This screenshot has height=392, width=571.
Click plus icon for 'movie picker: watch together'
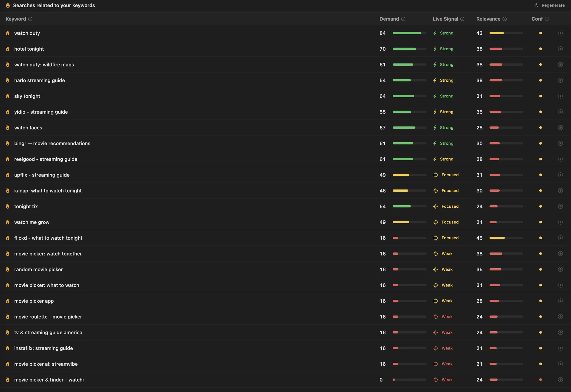560,254
